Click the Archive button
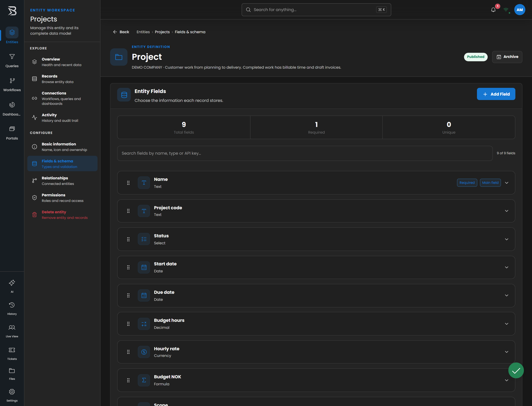Viewport: 532px width, 406px height. [507, 57]
